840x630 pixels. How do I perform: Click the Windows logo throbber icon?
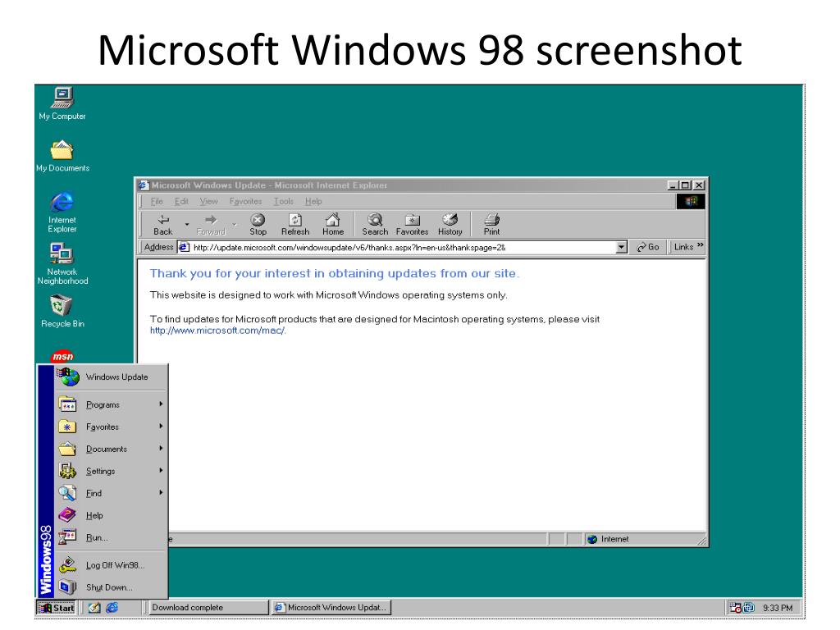tap(691, 202)
